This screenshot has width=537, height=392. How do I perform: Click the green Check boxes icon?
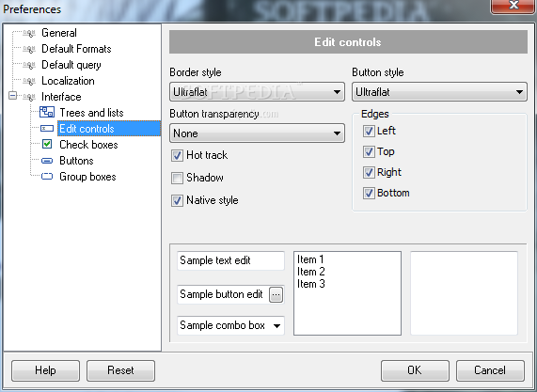47,144
